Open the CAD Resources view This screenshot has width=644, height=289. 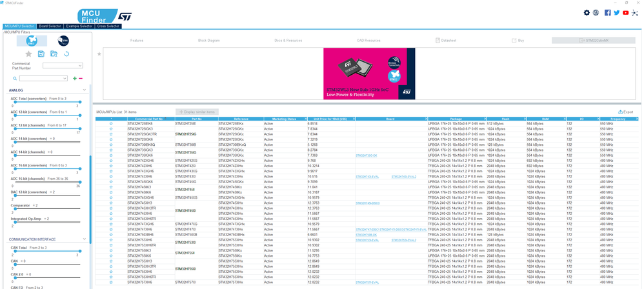pyautogui.click(x=368, y=41)
